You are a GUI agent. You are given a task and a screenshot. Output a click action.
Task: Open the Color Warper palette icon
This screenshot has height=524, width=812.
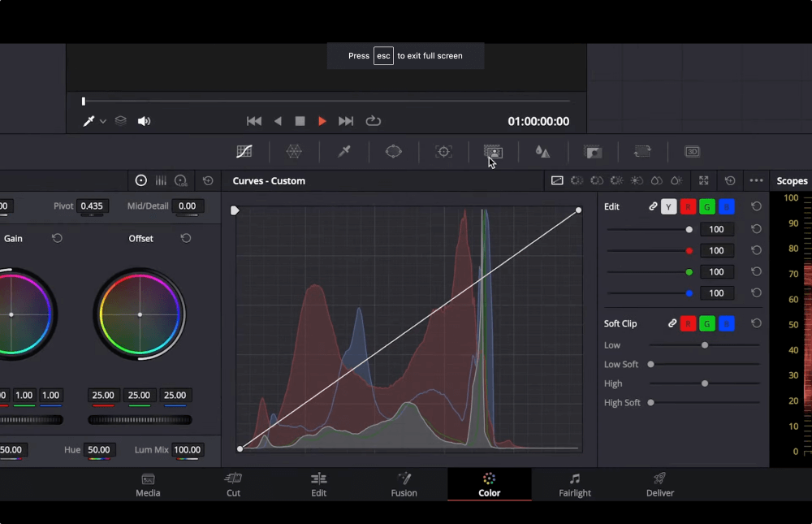click(294, 151)
